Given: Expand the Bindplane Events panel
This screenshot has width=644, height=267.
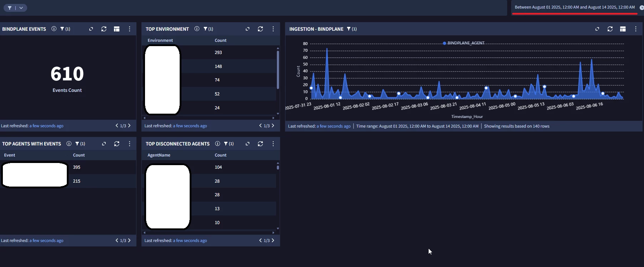Looking at the screenshot, I should tap(91, 29).
